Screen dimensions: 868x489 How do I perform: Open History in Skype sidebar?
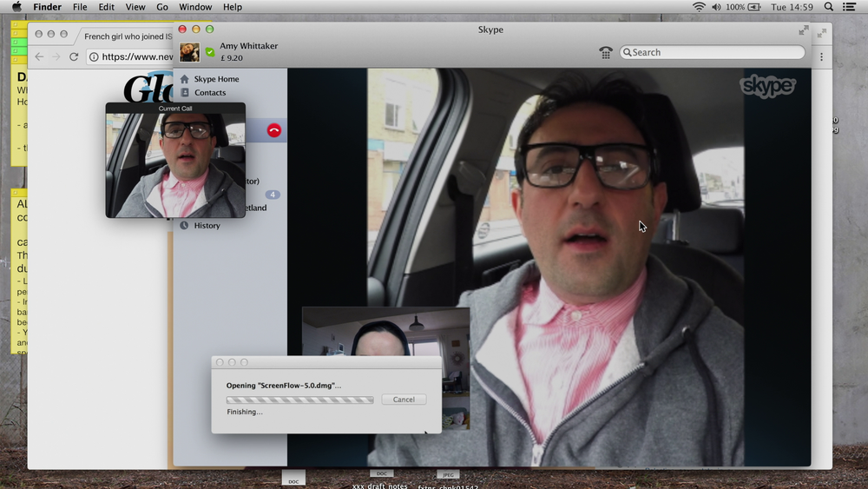(207, 226)
